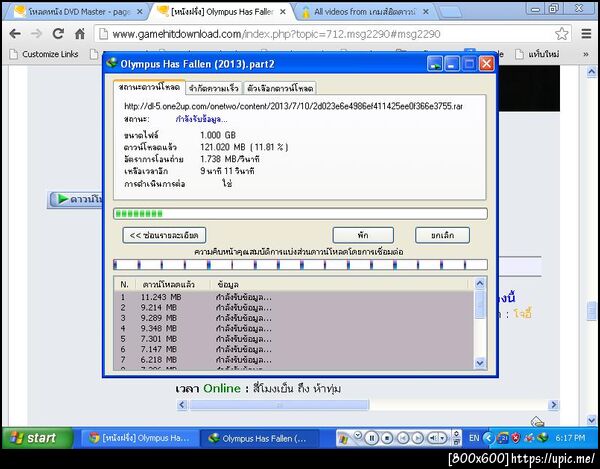Show more bookmarks chevron
Viewport: 600px width, 469px height.
pyautogui.click(x=585, y=54)
